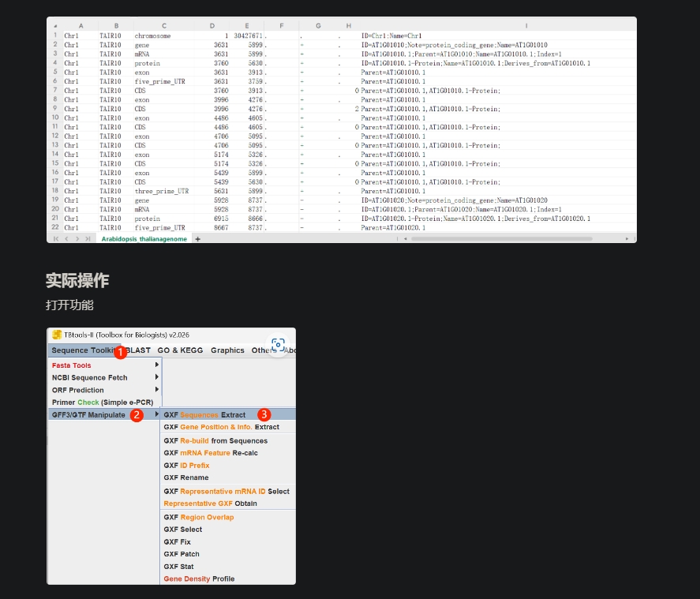Choose GXF Gene Position & Info. Extract
Screen dimensions: 700x599
coord(221,427)
